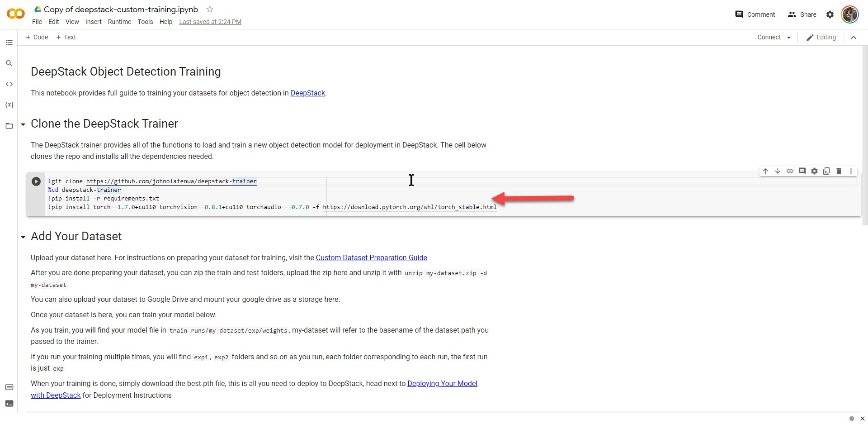The height and width of the screenshot is (424, 868).
Task: Move cell up with the arrow icon
Action: (765, 171)
